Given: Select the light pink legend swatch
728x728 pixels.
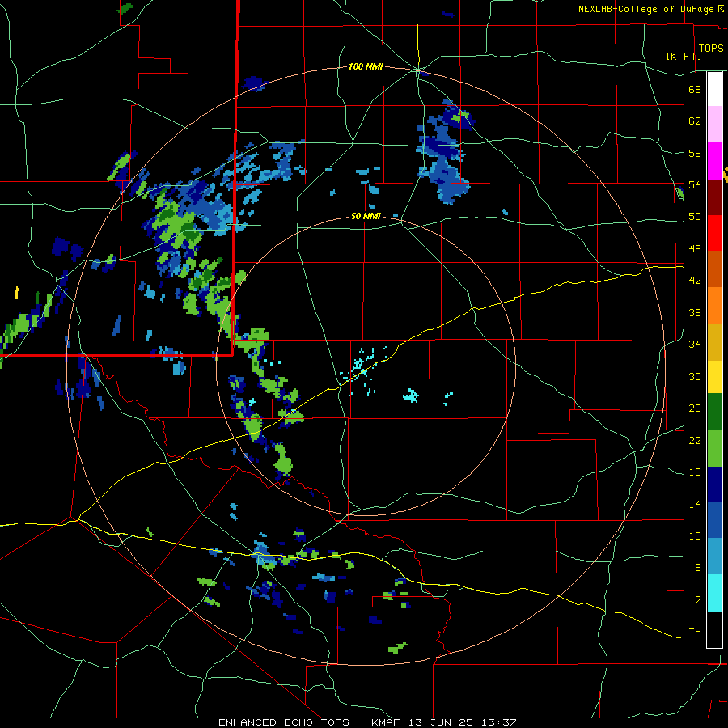Looking at the screenshot, I should click(714, 124).
